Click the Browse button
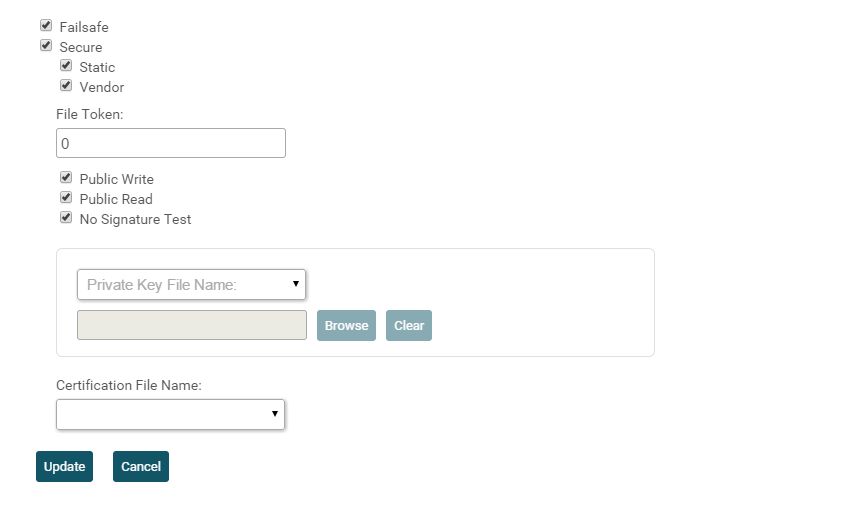 point(346,325)
